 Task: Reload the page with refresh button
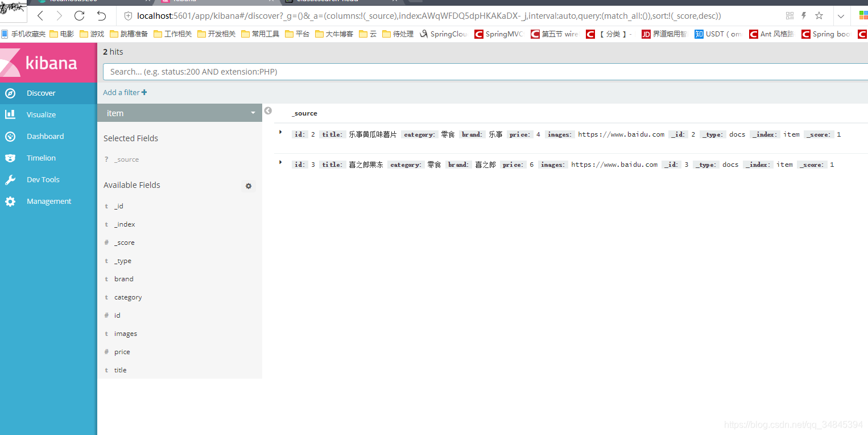click(80, 15)
